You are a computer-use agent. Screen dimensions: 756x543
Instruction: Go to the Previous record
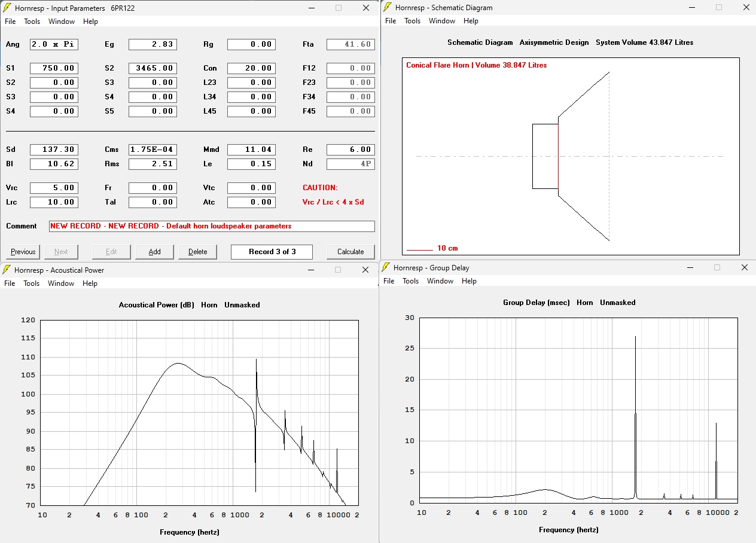point(23,252)
